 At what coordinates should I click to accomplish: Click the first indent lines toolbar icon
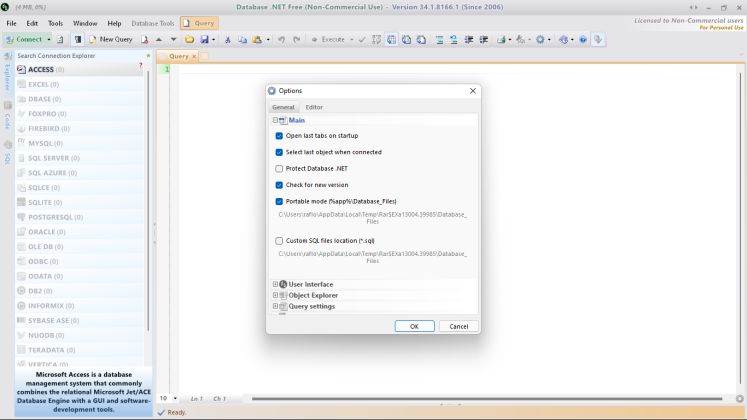point(439,40)
